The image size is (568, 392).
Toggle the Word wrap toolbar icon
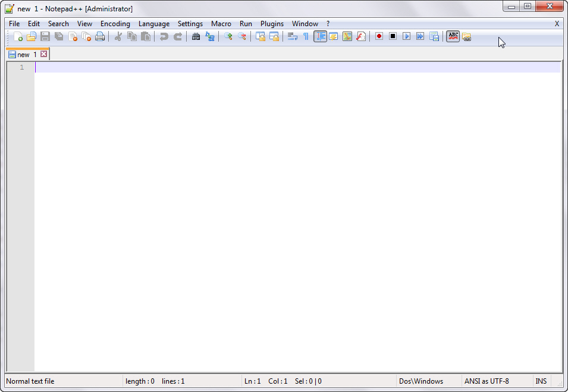coord(293,37)
